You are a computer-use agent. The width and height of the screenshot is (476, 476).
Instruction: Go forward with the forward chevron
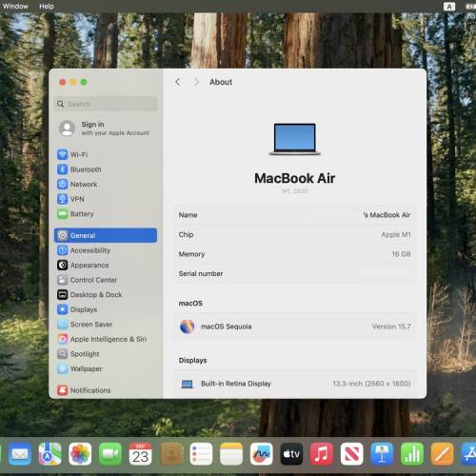[x=196, y=82]
